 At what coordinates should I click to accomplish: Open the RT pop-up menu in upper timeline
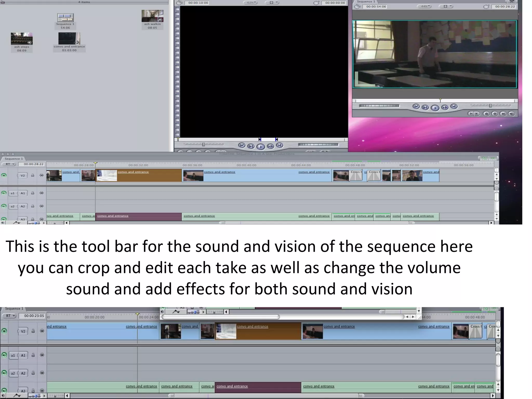(x=9, y=164)
